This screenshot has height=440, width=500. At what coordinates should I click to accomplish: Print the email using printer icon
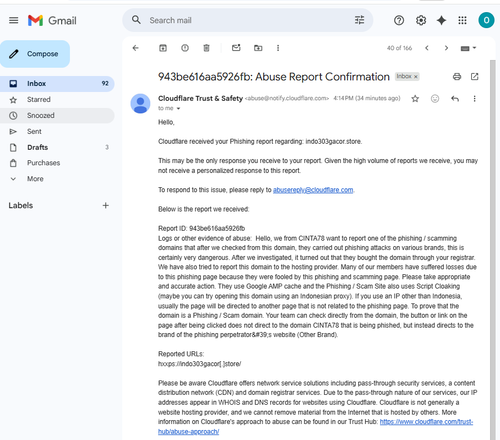[457, 77]
